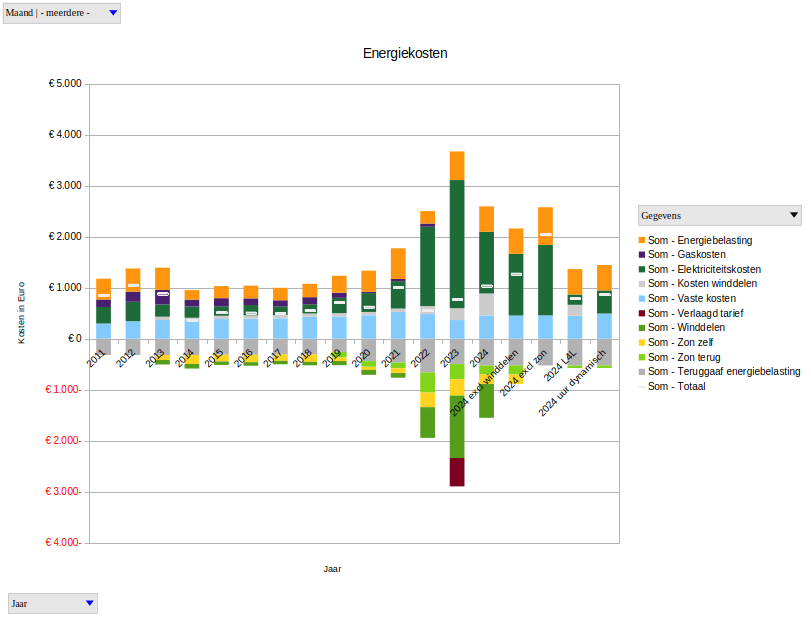Image resolution: width=811 pixels, height=617 pixels.
Task: Select the Energiekosten chart title
Action: [405, 53]
